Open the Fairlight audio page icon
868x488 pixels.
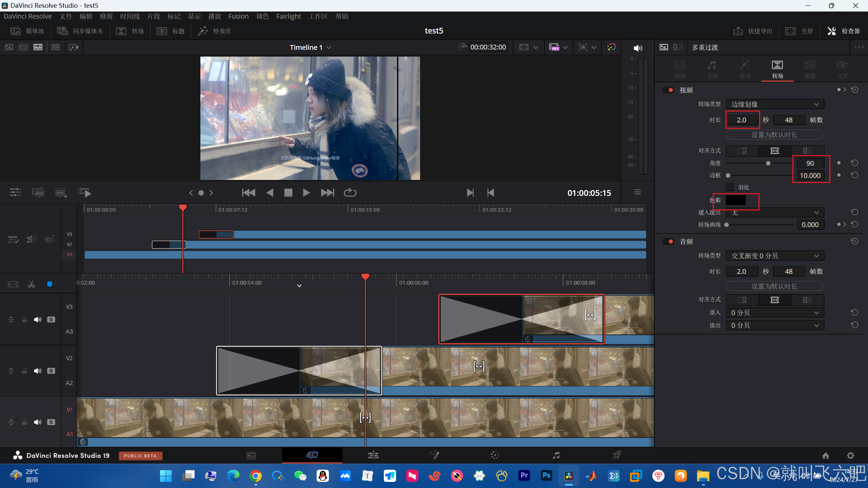pos(556,455)
